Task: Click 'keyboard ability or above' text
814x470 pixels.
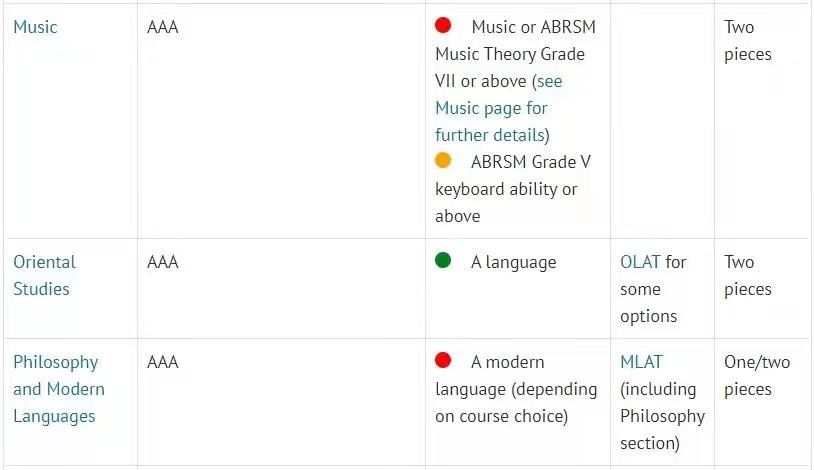Action: [x=506, y=203]
